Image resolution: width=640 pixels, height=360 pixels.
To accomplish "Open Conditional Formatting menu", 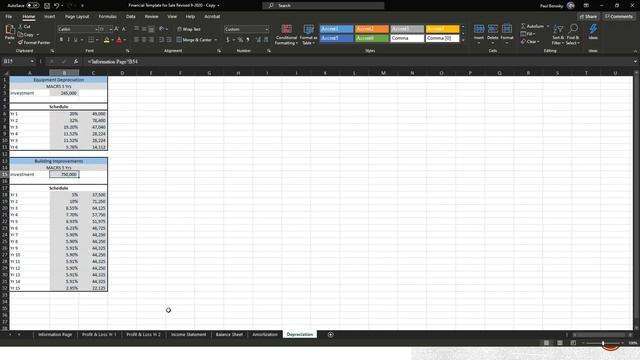I will [x=286, y=35].
